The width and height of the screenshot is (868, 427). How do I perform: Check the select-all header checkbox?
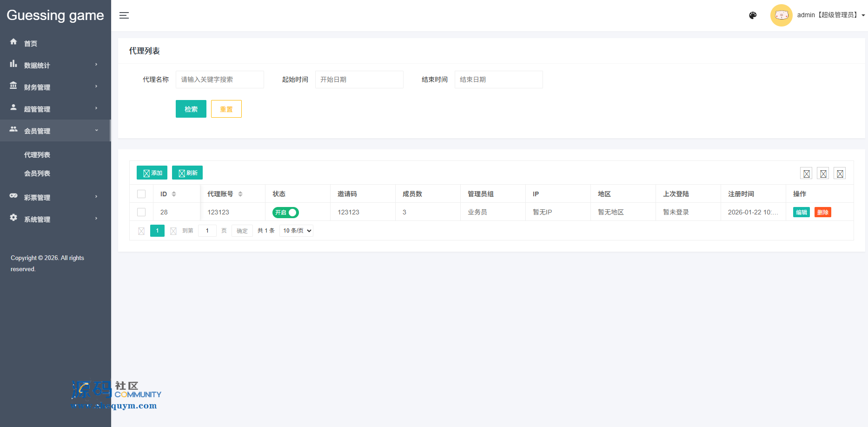tap(141, 194)
